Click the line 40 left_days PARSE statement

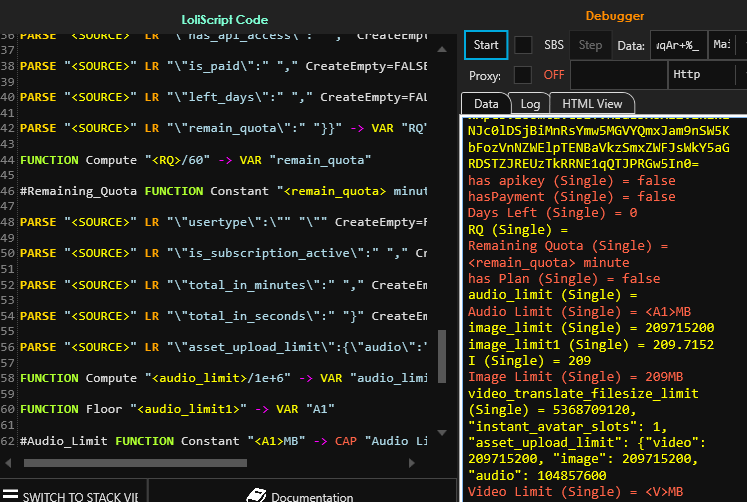coord(223,97)
